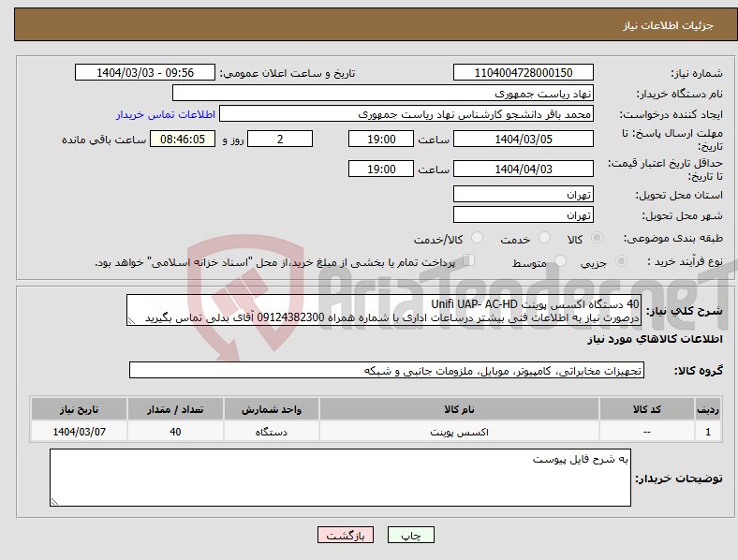Viewport: 738px width, 560px height.
Task: Click the ردیف column header
Action: click(x=708, y=409)
